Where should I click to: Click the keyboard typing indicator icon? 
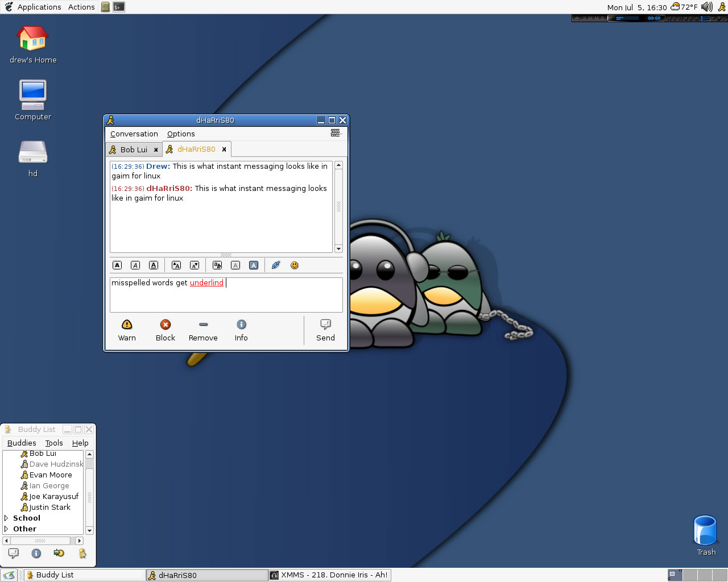pyautogui.click(x=336, y=133)
